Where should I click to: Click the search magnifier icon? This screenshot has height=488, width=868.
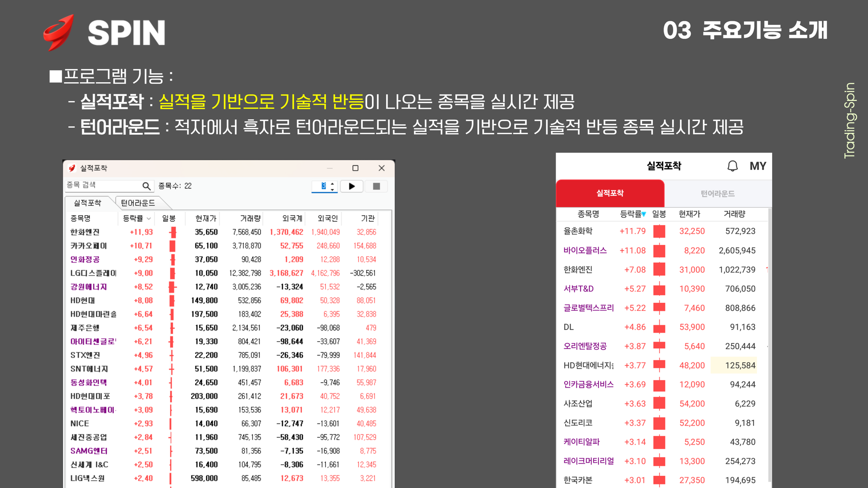tap(146, 186)
